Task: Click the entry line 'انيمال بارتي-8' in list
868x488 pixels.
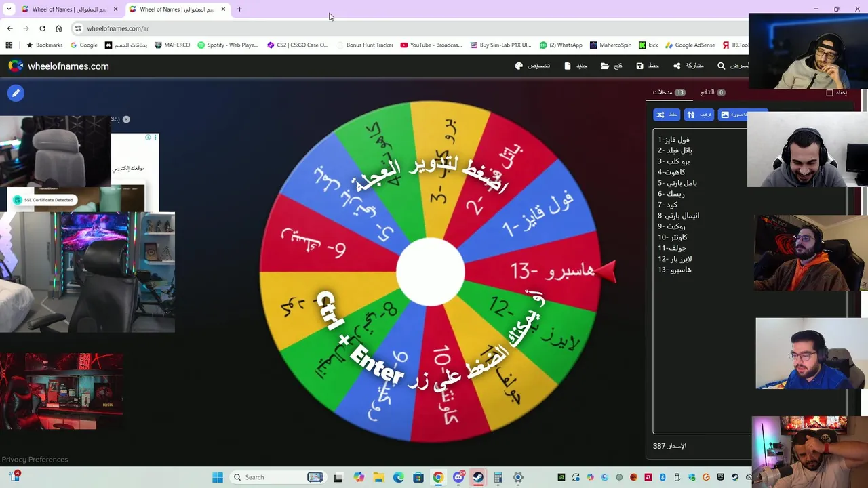Action: (678, 216)
